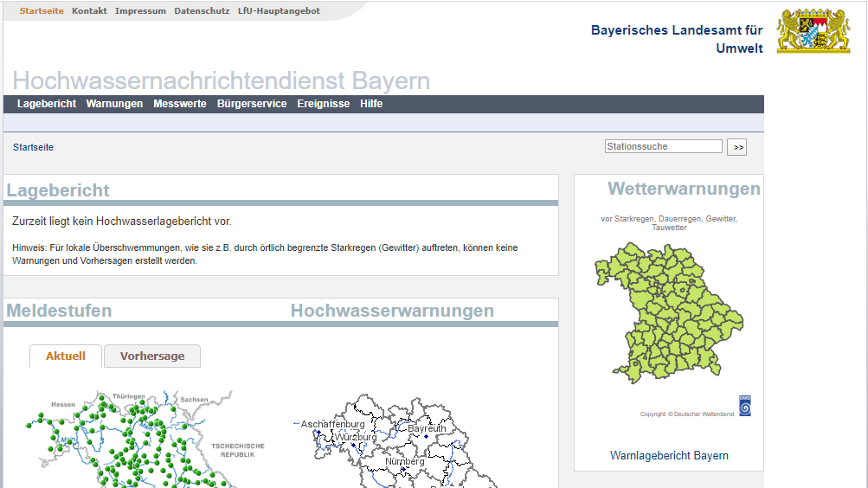Screen dimensions: 868x488
Task: Open the Hilfe menu item
Action: click(x=371, y=104)
